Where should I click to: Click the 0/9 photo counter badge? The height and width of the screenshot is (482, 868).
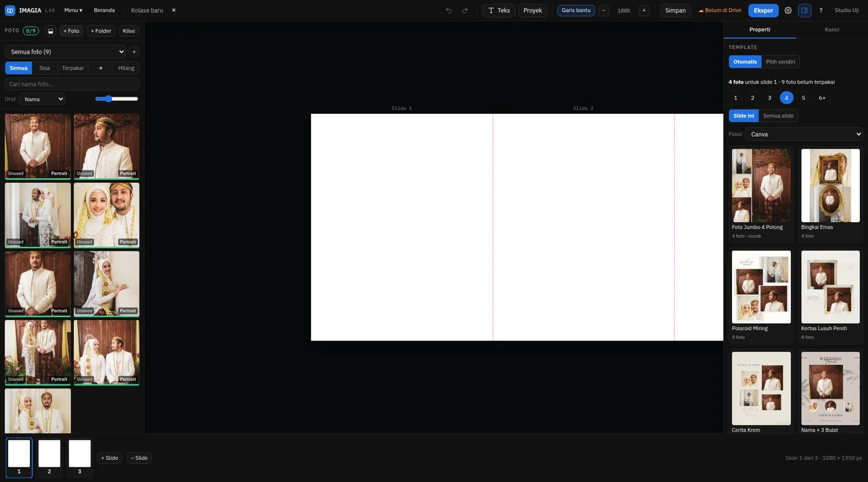coord(31,31)
